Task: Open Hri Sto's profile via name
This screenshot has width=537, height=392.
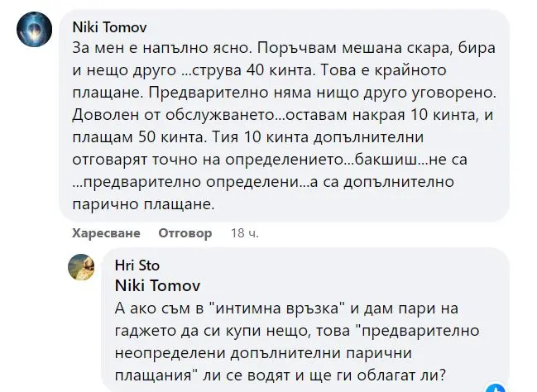Action: (137, 265)
